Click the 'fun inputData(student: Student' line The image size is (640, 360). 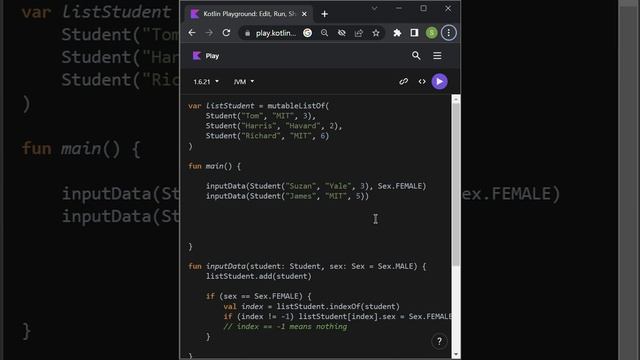coord(307,266)
